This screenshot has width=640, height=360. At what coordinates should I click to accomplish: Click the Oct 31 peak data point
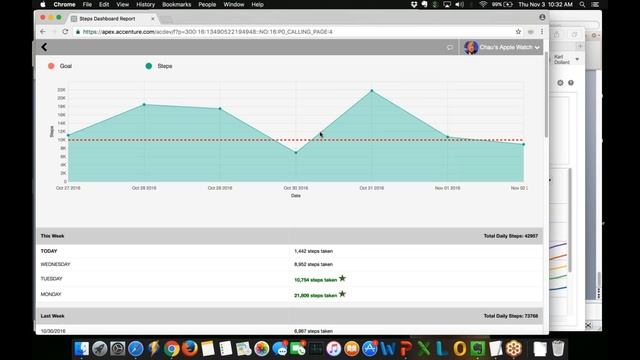pyautogui.click(x=372, y=91)
